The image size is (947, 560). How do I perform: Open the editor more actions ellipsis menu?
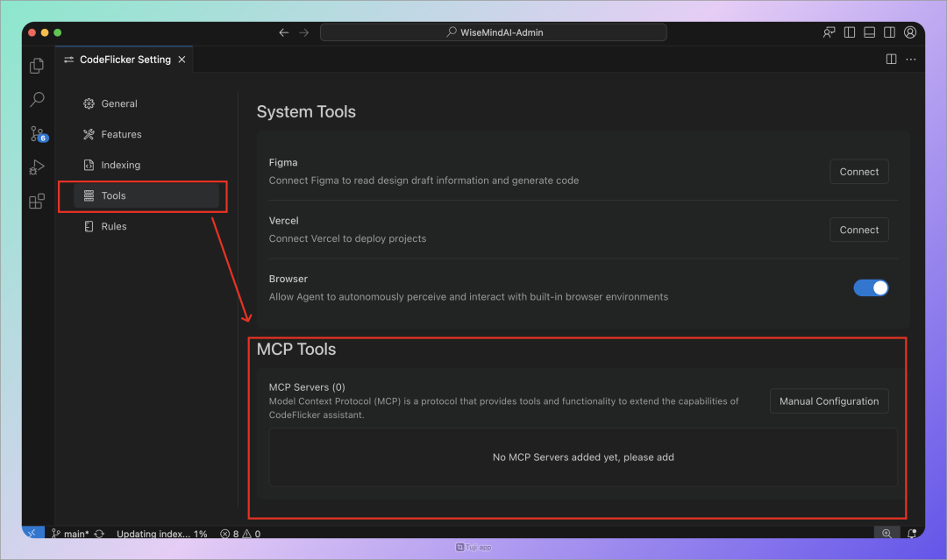click(911, 59)
